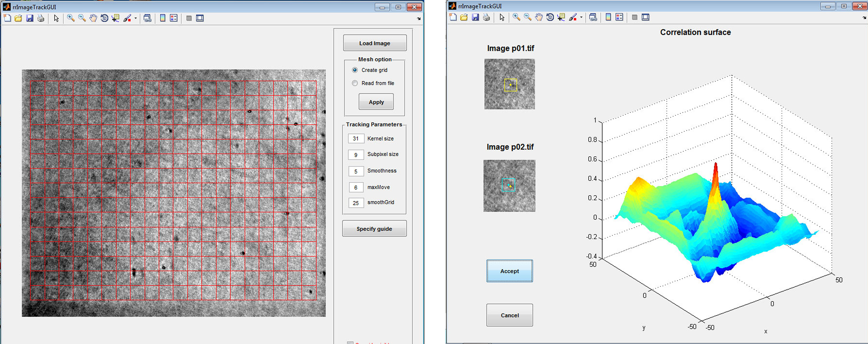
Task: Click Link Plot icon in left window toolbar
Action: (x=147, y=18)
